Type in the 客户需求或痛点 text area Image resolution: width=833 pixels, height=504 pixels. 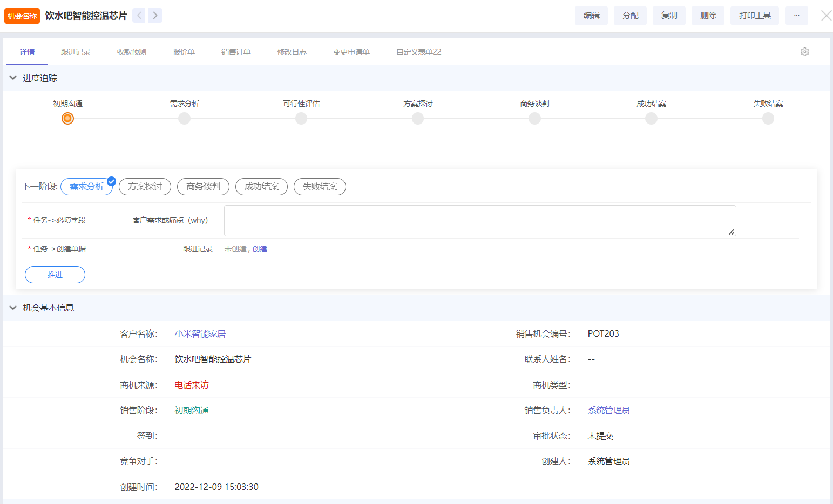tap(479, 220)
